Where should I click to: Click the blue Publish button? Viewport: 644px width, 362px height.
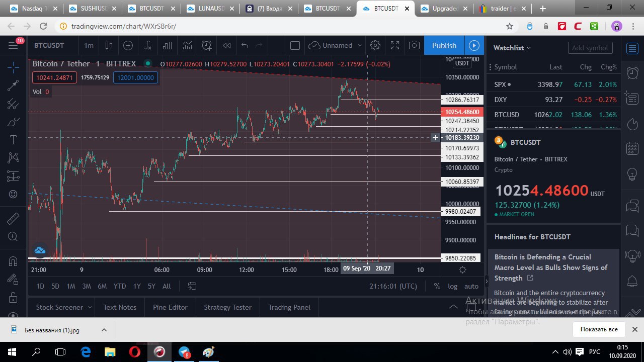point(444,45)
